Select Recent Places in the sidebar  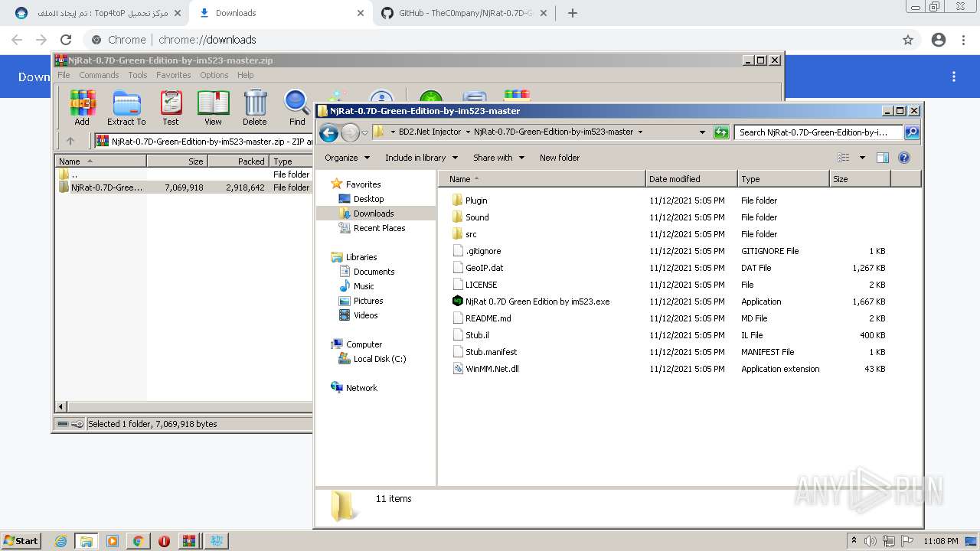(x=372, y=228)
